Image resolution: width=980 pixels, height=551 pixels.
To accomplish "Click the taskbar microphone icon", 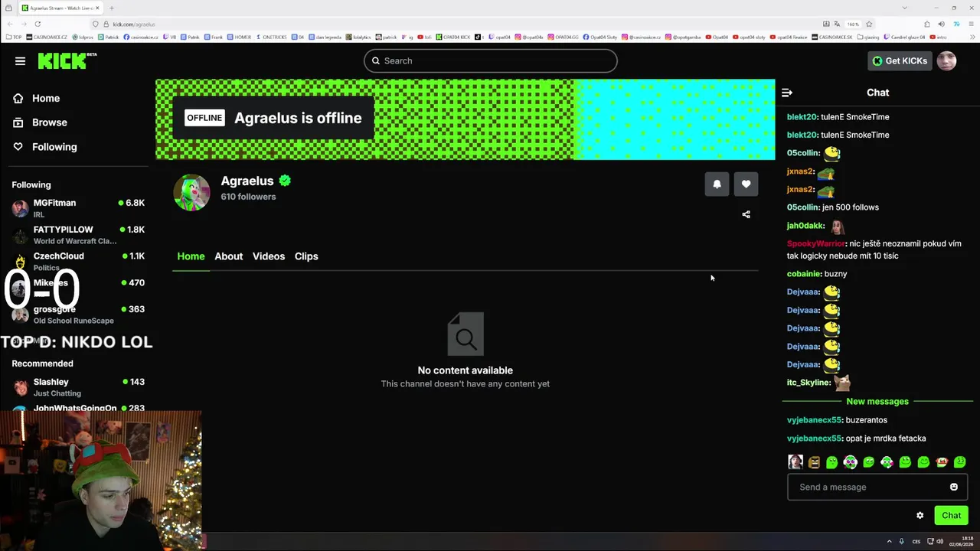I will [901, 542].
